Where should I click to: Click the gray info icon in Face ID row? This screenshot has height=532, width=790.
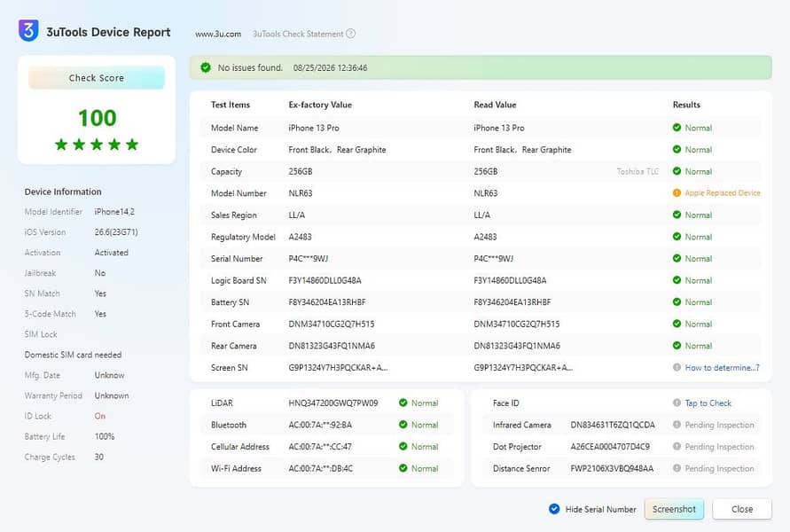(677, 403)
